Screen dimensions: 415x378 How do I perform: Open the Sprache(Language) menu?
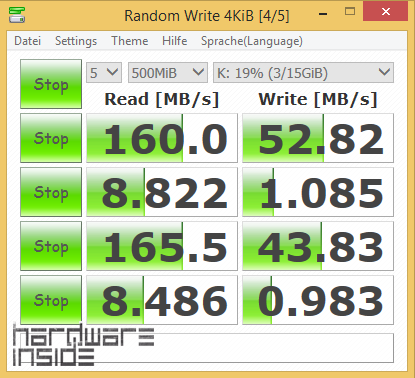tap(252, 41)
